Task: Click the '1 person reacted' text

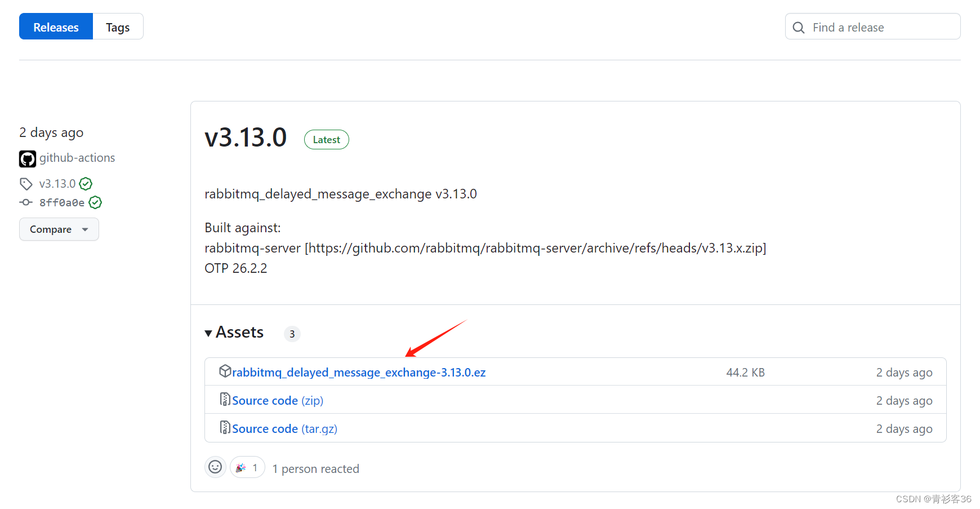Action: (x=316, y=469)
